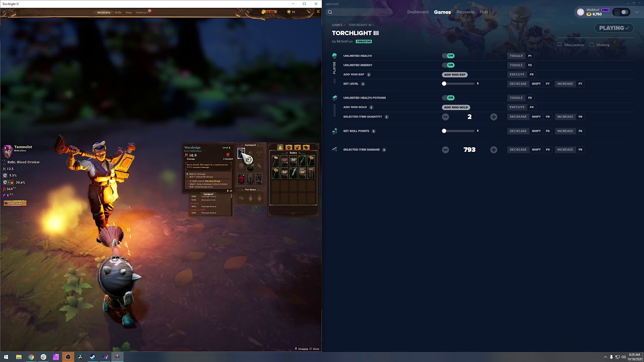This screenshot has height=362, width=644.
Task: Click the equipped boots slot in game
Action: pos(259,178)
